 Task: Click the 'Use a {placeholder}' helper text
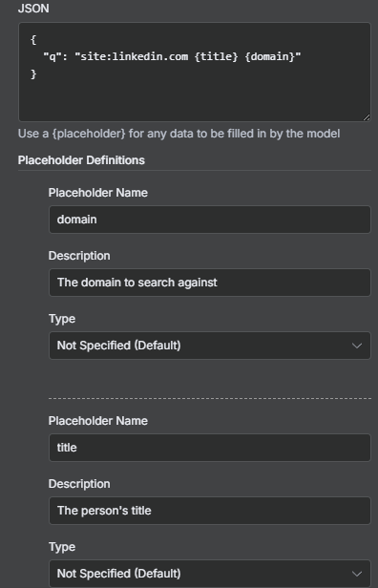178,134
